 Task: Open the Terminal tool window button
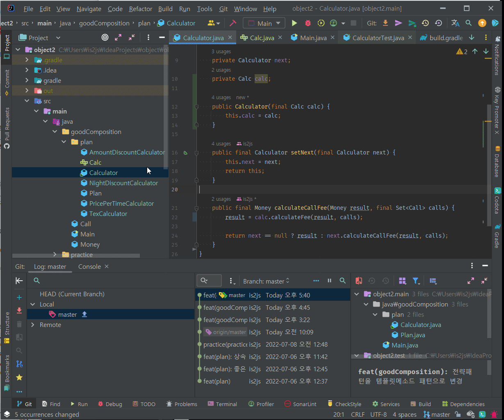tap(222, 404)
